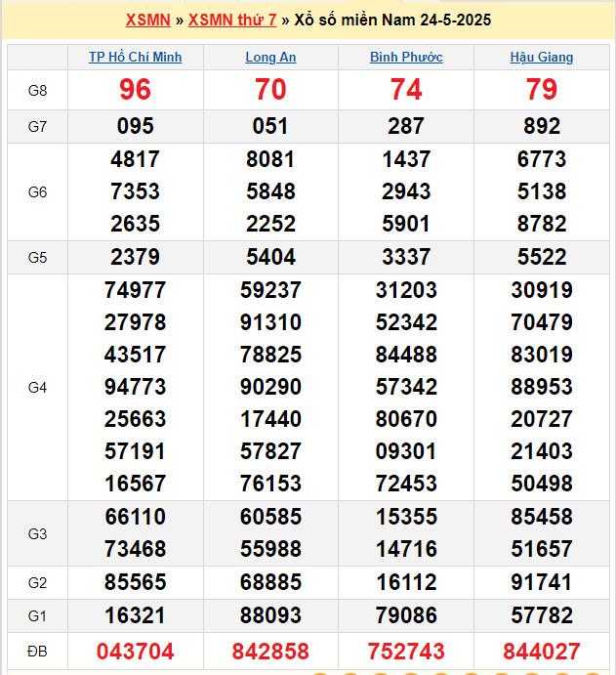Screen dimensions: 616x675
Task: Open Long An results link
Action: (270, 57)
